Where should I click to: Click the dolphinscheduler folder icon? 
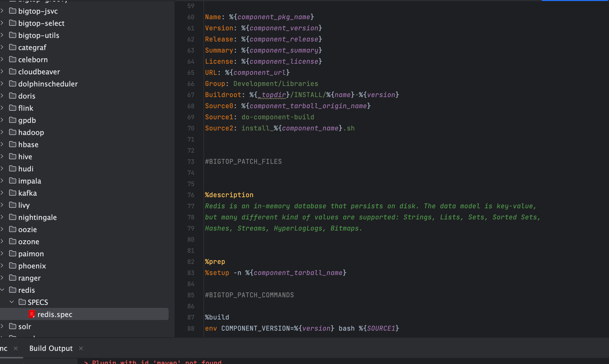[x=12, y=84]
